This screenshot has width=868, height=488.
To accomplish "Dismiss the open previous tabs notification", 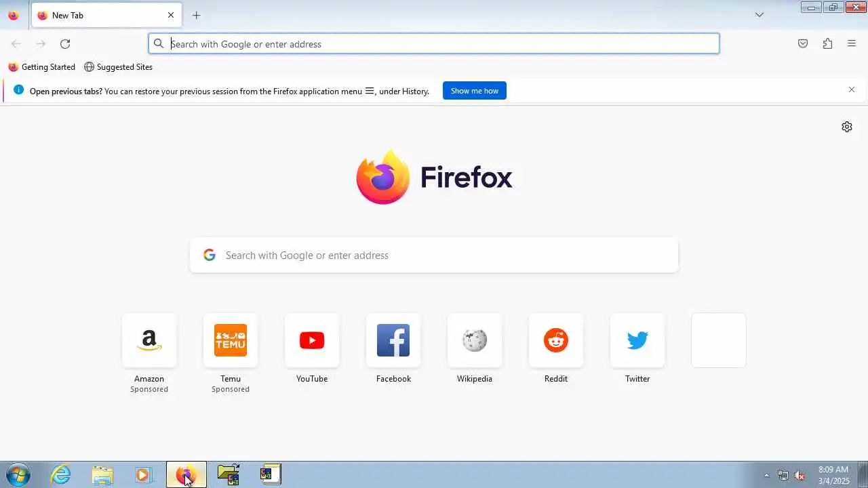I will coord(852,89).
